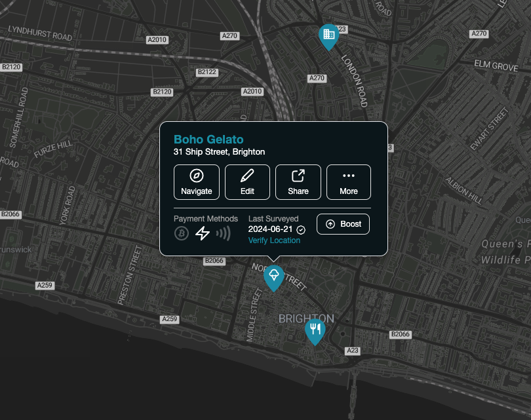Viewport: 531px width, 420px height.
Task: Open the Navigate button in the popup
Action: [x=197, y=182]
